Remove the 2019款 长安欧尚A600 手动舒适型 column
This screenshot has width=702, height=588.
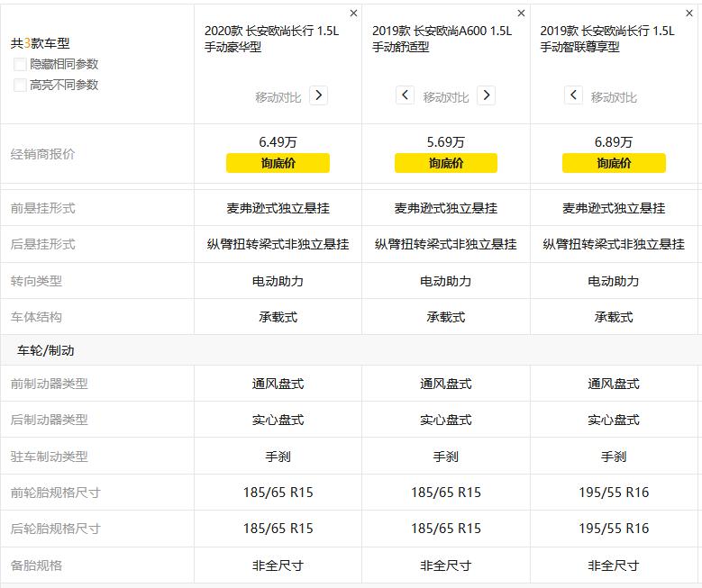click(521, 14)
